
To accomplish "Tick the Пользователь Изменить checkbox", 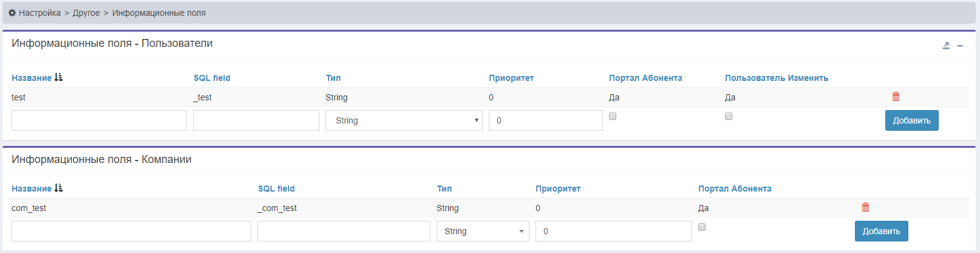I will click(x=729, y=116).
